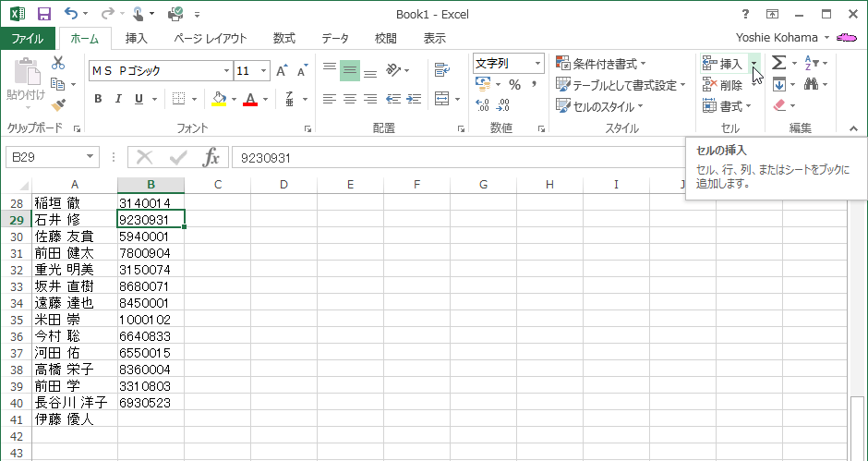Image resolution: width=868 pixels, height=461 pixels.
Task: Center text horizontally
Action: point(350,99)
